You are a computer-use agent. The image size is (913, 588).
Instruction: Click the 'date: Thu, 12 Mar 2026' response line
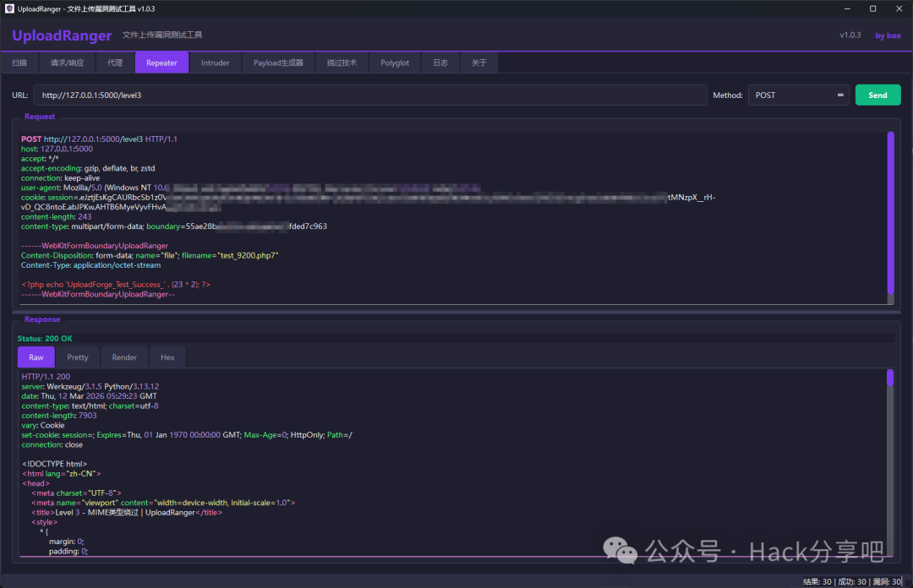[89, 396]
